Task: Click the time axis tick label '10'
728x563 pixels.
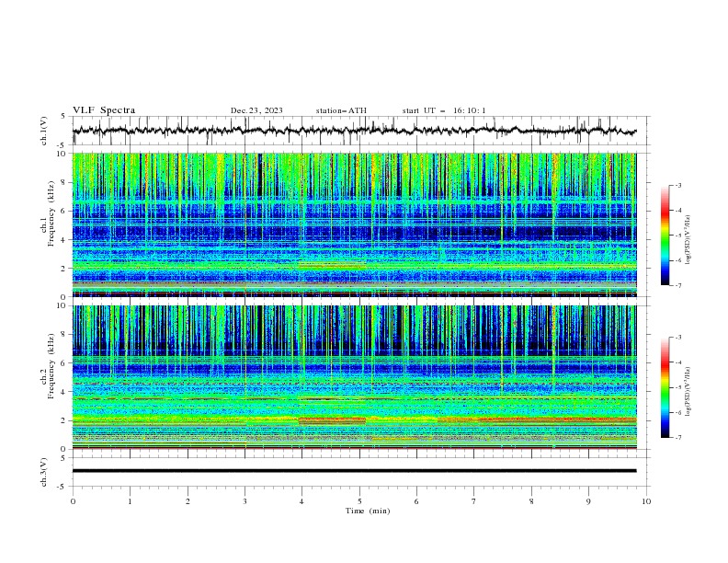Action: pyautogui.click(x=646, y=501)
